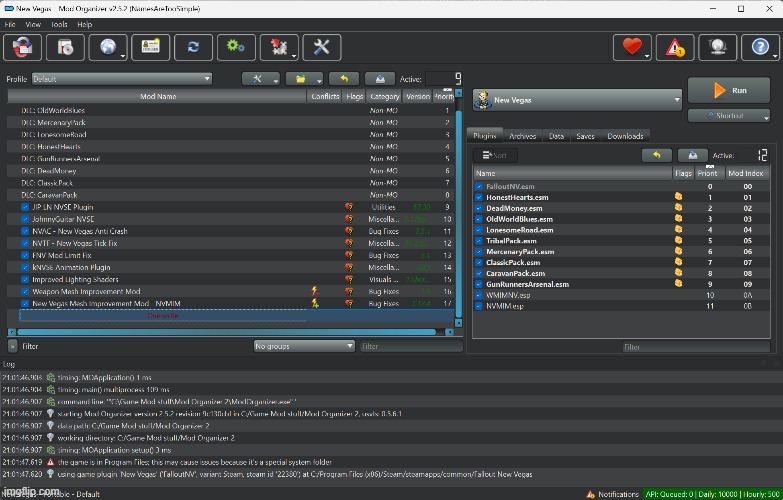Image resolution: width=783 pixels, height=500 pixels.
Task: Uncheck JohnnyGuitar NVSE mod
Action: [25, 219]
